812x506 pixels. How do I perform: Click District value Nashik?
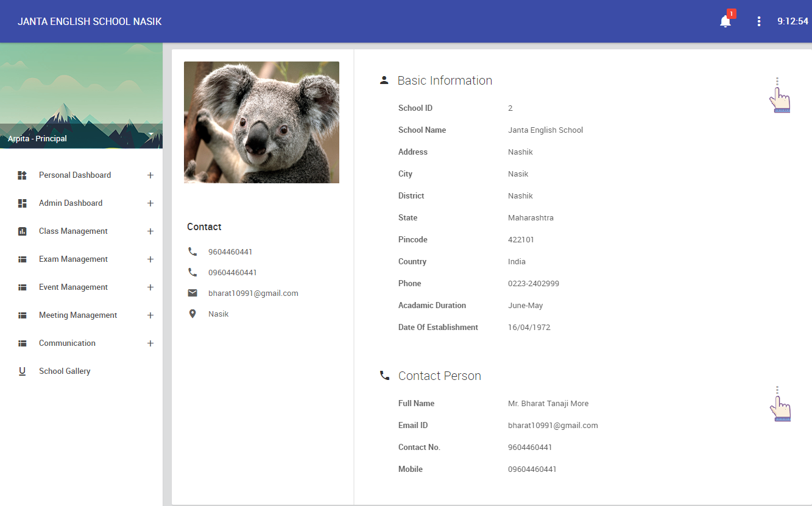(x=520, y=195)
